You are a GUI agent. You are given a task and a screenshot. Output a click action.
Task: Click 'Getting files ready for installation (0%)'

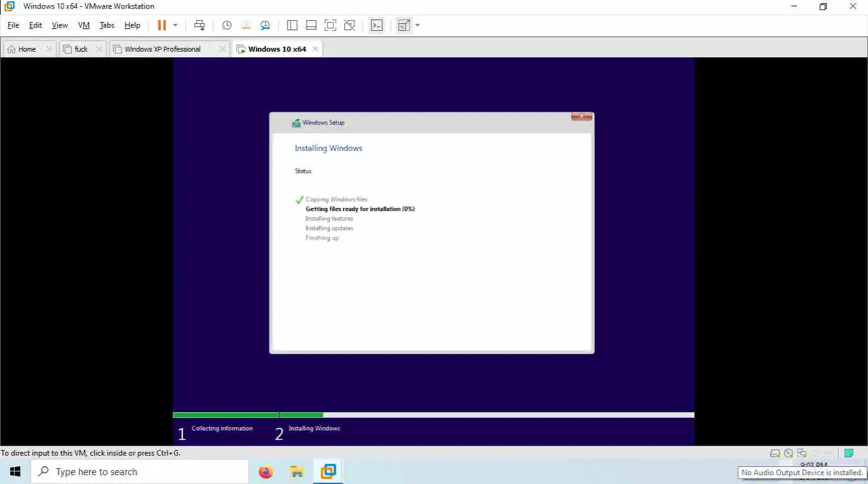click(x=360, y=209)
